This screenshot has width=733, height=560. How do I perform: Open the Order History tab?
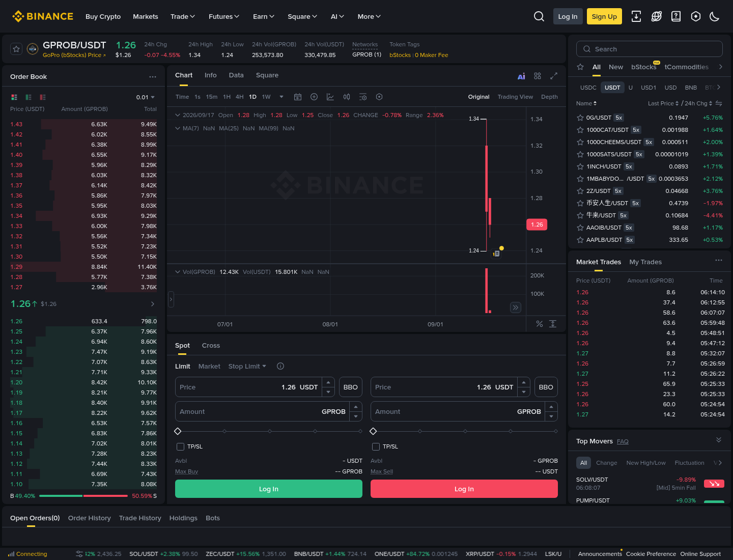[90, 518]
